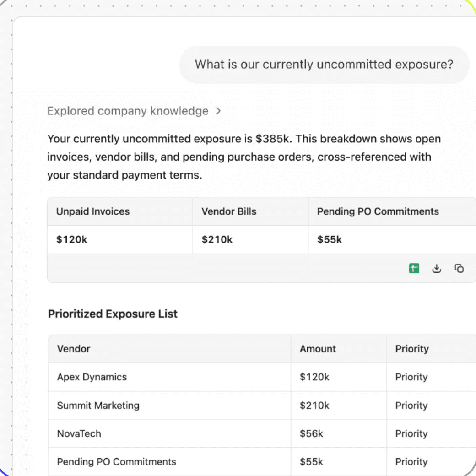Click the $385k uncommitted exposure summary paragraph

pos(244,157)
